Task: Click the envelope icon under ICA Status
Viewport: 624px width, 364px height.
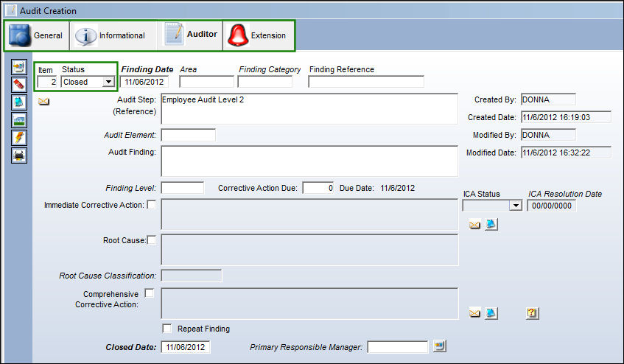Action: (x=474, y=225)
